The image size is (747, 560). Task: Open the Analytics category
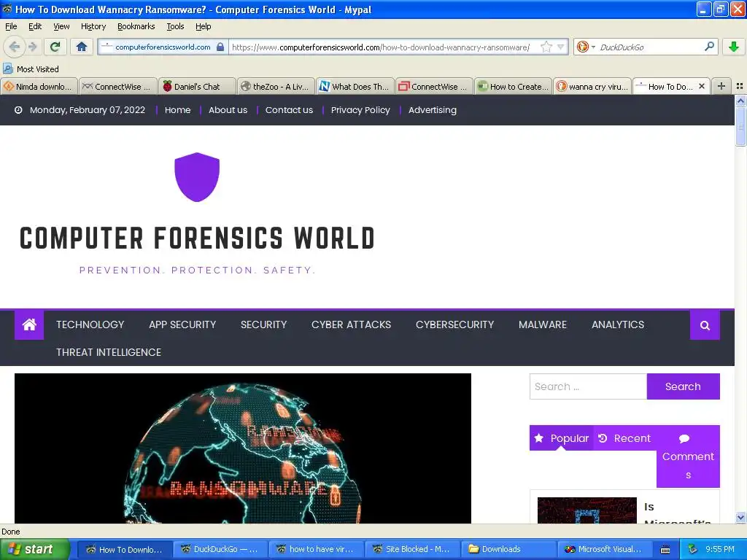pos(618,324)
